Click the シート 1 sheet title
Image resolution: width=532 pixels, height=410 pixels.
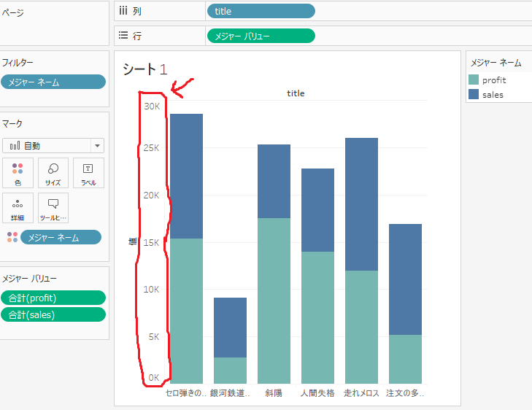(x=145, y=69)
